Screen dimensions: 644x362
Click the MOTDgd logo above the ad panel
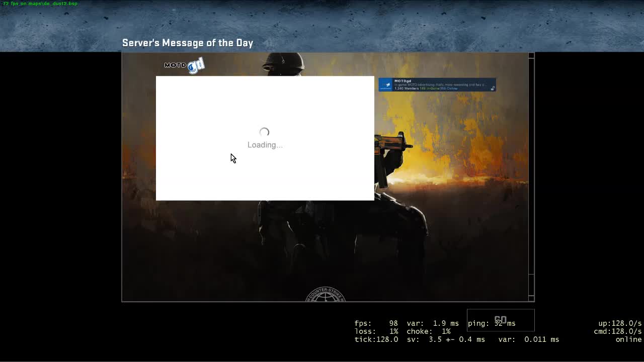[184, 65]
